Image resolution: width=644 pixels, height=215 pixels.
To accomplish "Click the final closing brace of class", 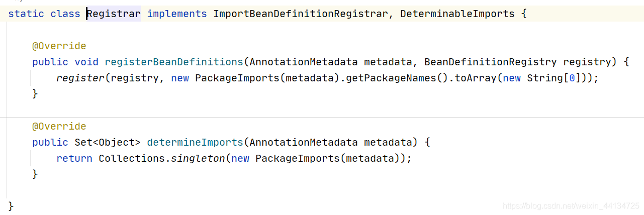I will 11,206.
